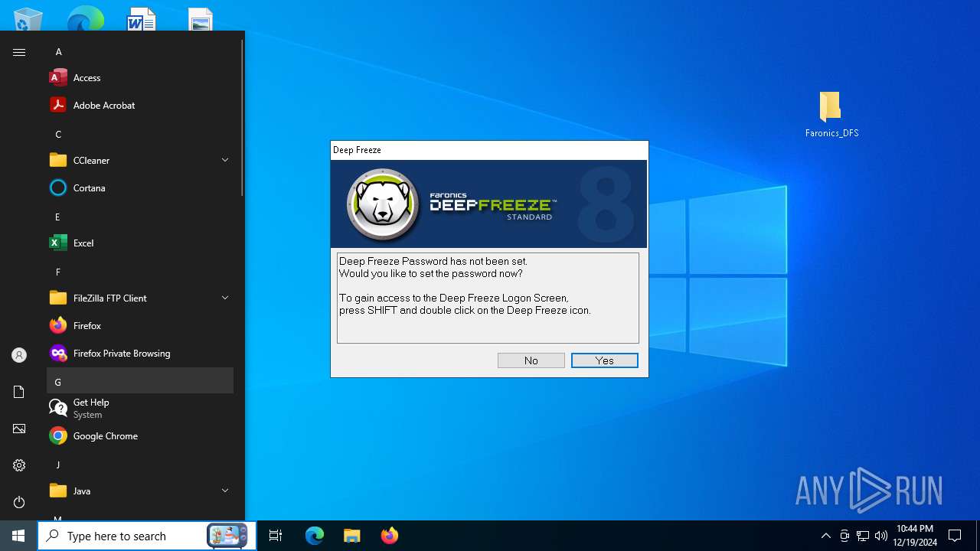Open Settings gear in Start sidebar

pyautogui.click(x=19, y=465)
